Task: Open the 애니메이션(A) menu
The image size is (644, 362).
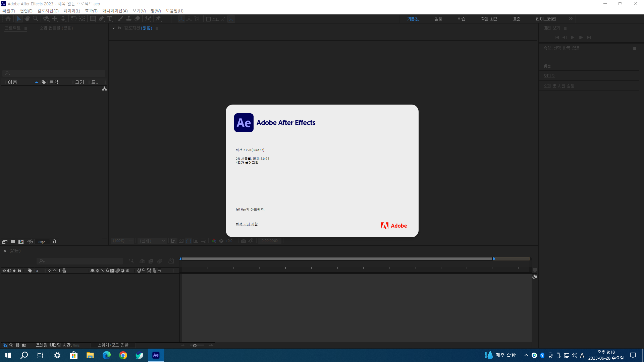Action: point(115,11)
